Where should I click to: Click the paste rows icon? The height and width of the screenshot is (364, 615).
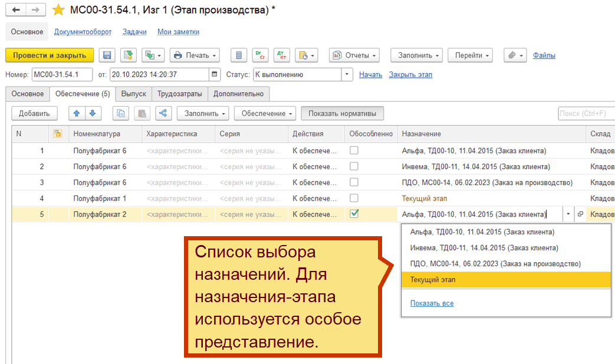(x=142, y=113)
